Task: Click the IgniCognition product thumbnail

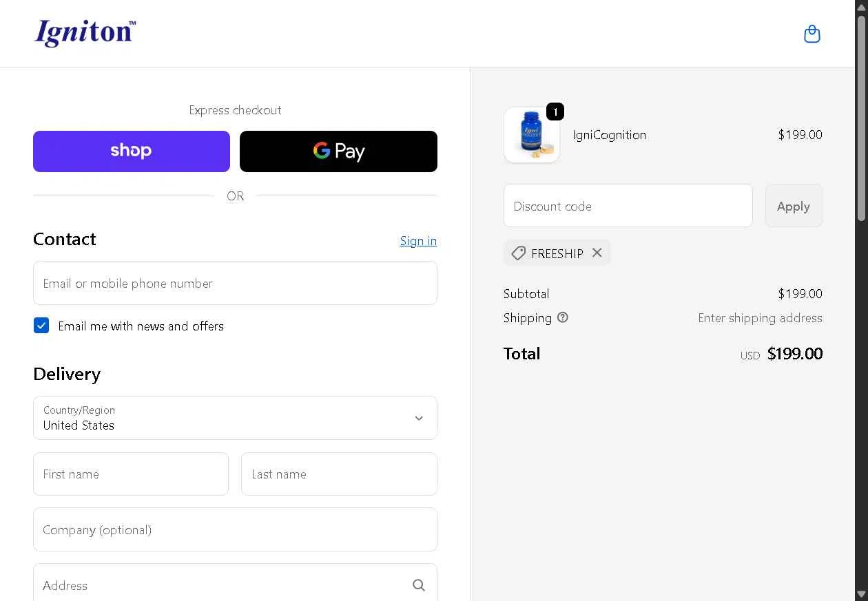Action: (x=532, y=135)
